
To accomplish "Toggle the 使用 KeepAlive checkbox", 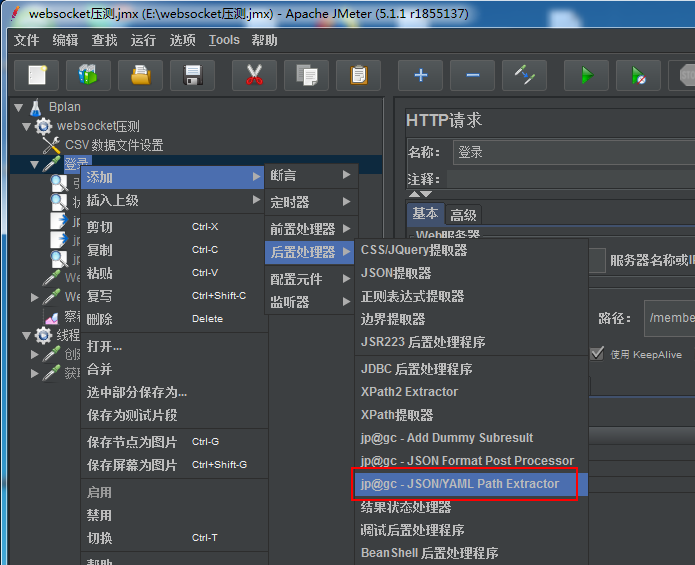I will 597,354.
